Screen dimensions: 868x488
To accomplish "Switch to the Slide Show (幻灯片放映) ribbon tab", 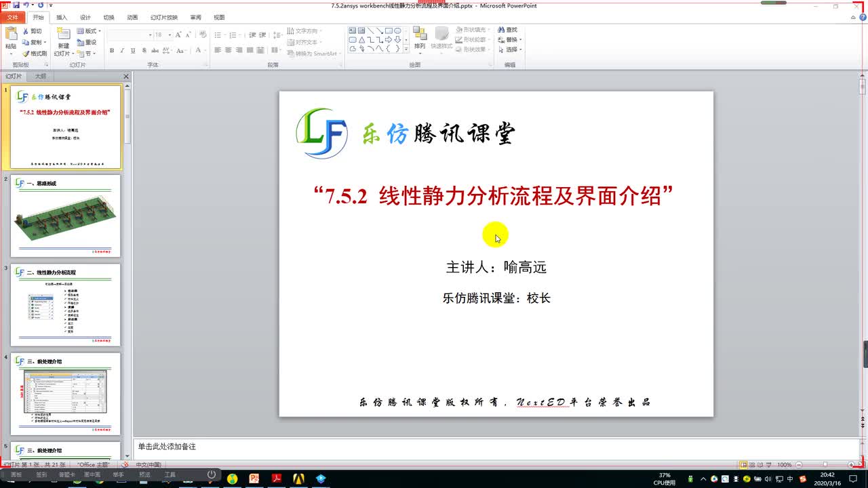I will click(x=164, y=17).
